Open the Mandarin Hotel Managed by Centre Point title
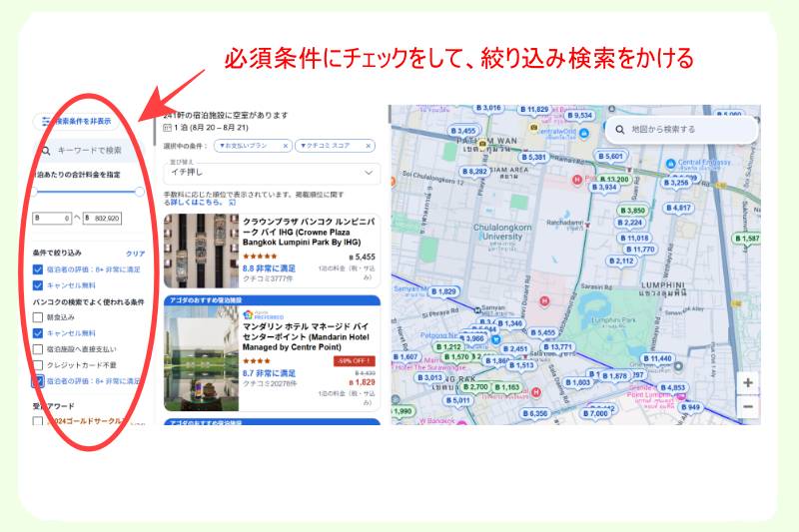Viewport: 799px width, 532px height. 307,337
